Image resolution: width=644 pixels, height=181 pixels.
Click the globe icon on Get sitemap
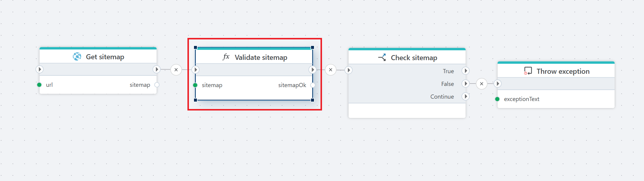click(77, 57)
